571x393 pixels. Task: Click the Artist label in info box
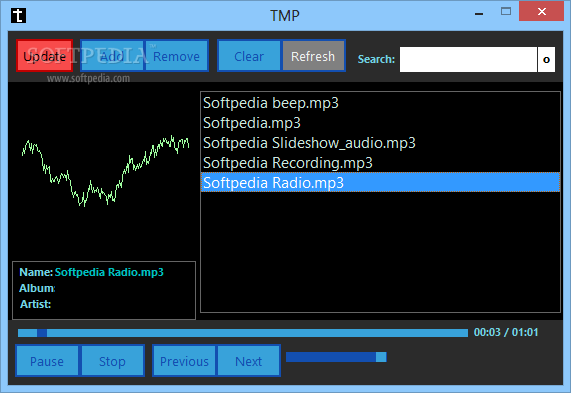point(35,304)
